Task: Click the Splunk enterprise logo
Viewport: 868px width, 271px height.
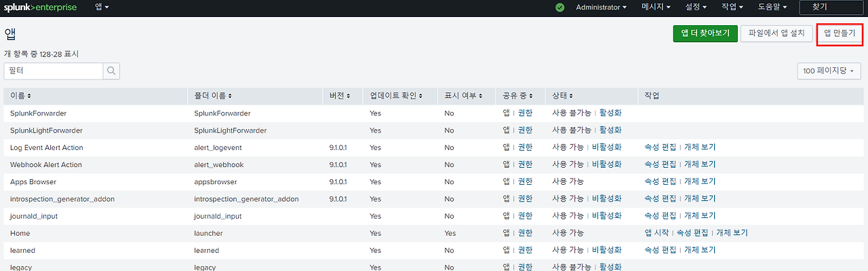Action: (41, 7)
